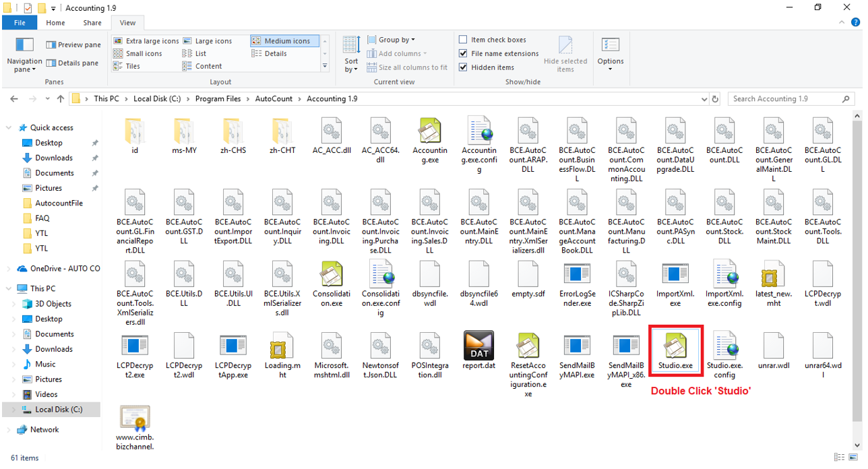Select the unrar.wdl file icon

pyautogui.click(x=774, y=344)
